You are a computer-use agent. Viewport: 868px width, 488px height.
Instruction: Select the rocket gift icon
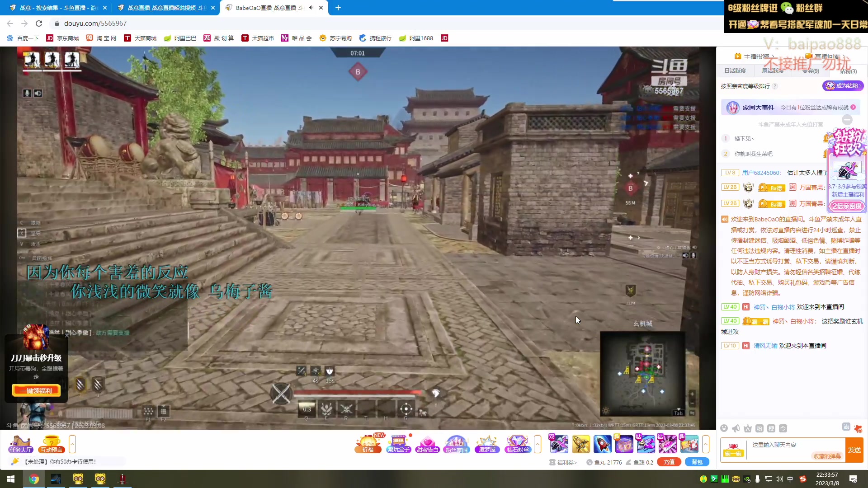point(602,444)
